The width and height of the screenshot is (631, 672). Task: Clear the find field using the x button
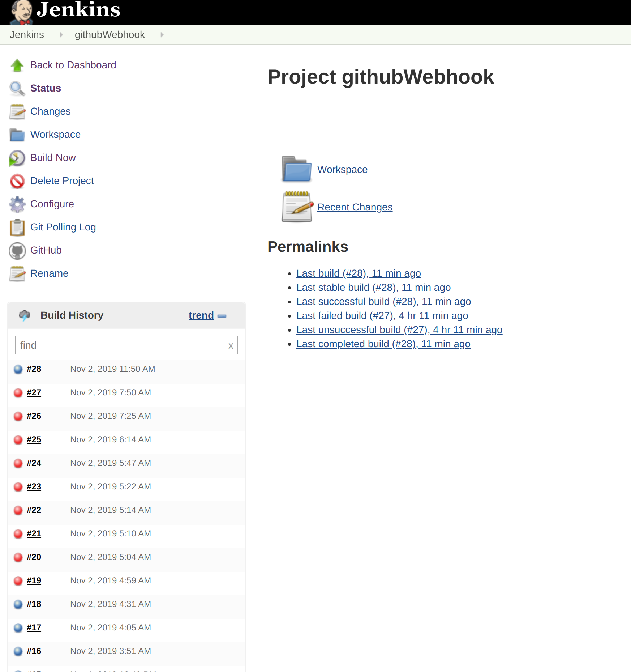tap(231, 346)
